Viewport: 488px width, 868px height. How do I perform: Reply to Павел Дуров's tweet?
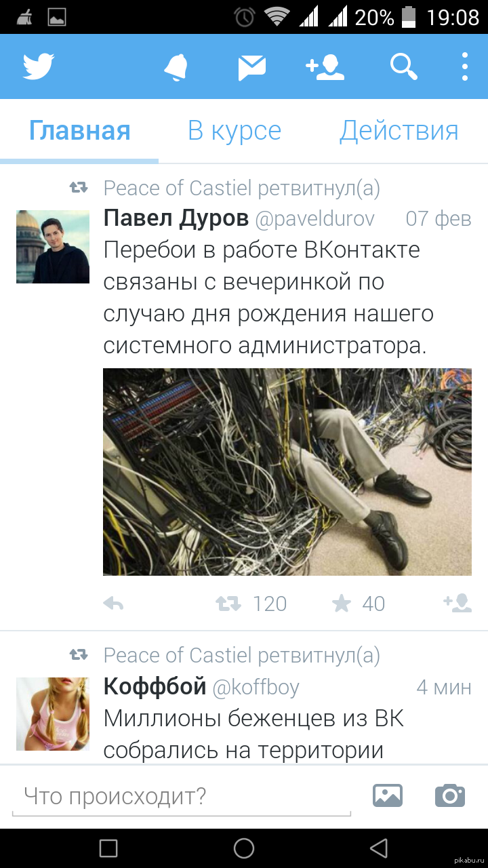[x=113, y=604]
